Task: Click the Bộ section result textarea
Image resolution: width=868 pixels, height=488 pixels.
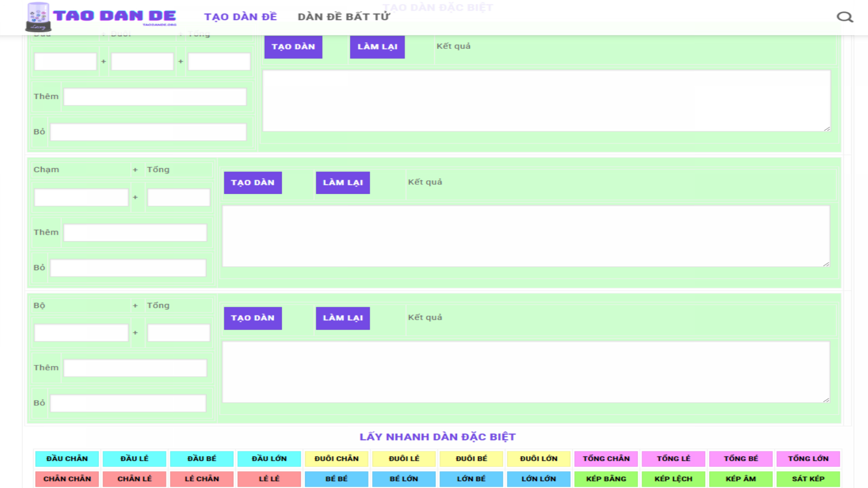Action: point(525,372)
